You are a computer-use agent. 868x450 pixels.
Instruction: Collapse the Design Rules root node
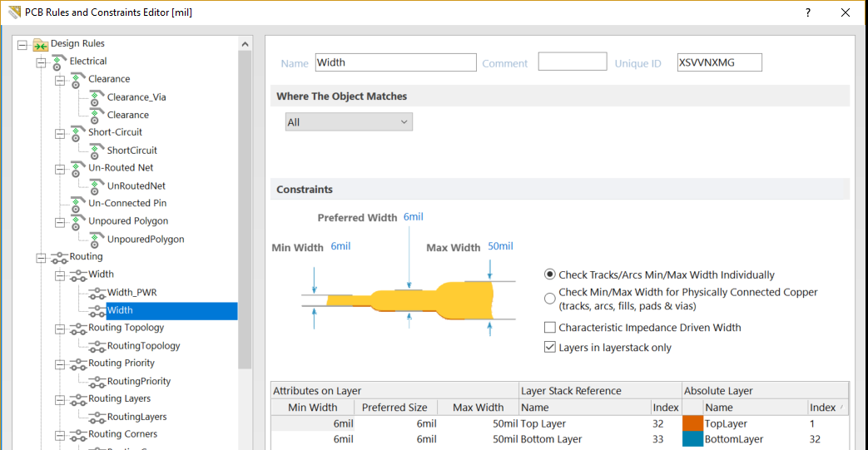click(x=22, y=45)
